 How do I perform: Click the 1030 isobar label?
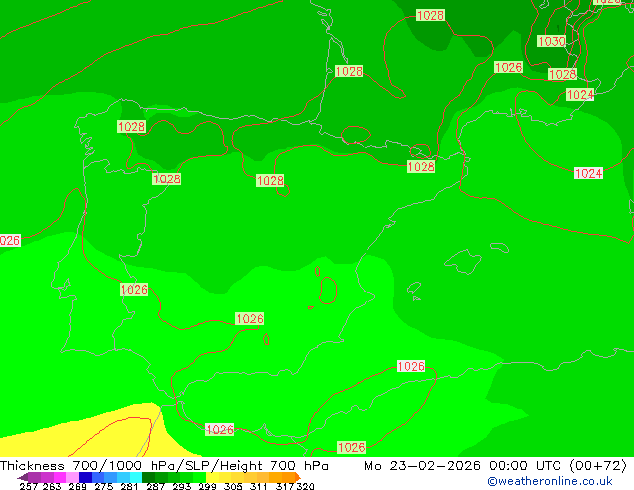click(x=552, y=41)
